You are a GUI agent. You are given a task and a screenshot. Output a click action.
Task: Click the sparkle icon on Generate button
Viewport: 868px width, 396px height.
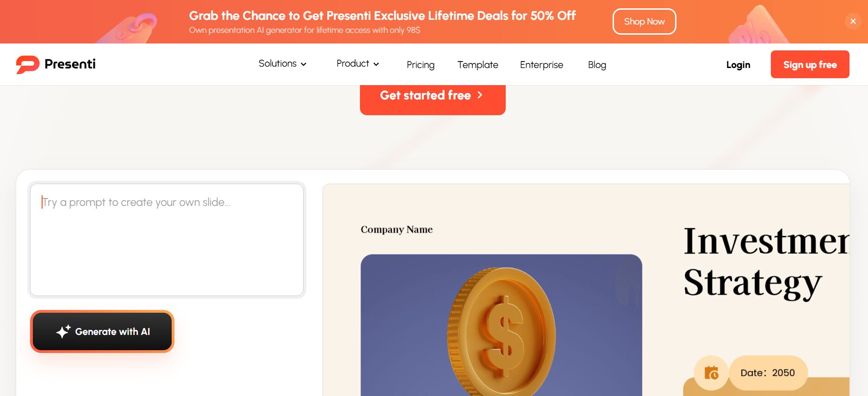pyautogui.click(x=63, y=331)
